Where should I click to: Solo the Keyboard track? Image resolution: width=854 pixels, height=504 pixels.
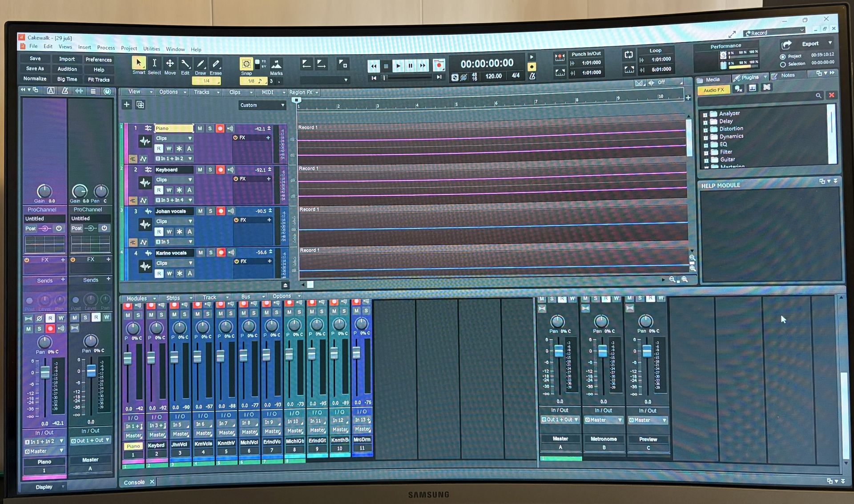210,169
